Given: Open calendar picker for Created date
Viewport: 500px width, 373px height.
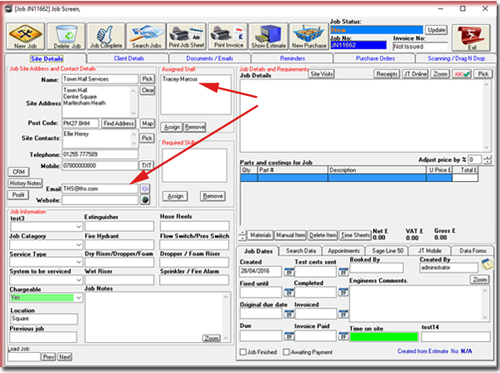Looking at the screenshot, I should pyautogui.click(x=289, y=272).
